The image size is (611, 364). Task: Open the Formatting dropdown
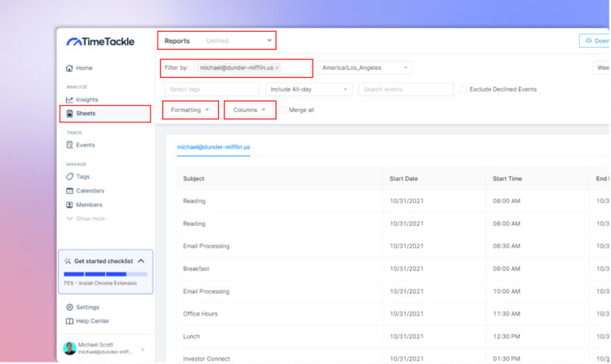(x=190, y=110)
